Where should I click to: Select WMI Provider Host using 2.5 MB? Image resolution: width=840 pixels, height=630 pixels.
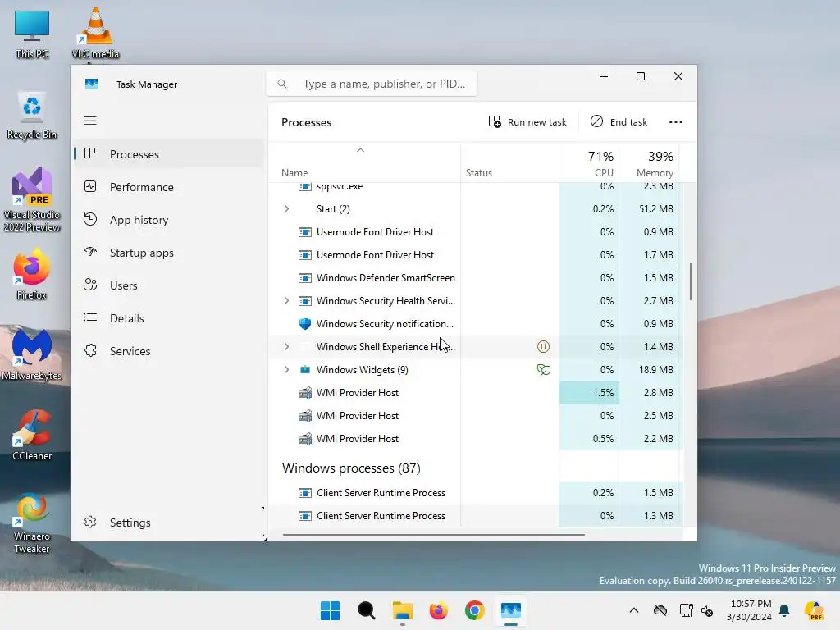coord(475,416)
